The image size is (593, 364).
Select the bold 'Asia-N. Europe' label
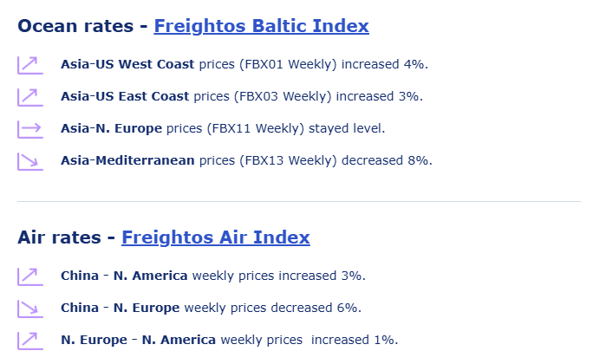tap(111, 128)
